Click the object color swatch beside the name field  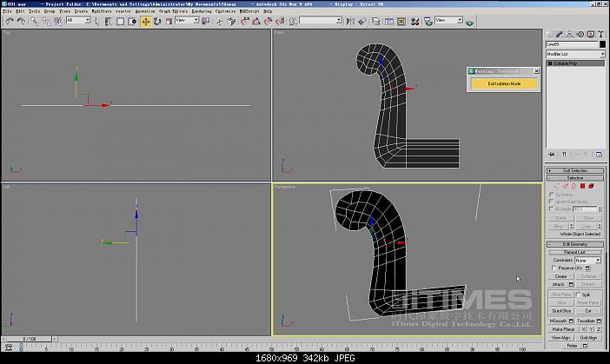(x=602, y=44)
